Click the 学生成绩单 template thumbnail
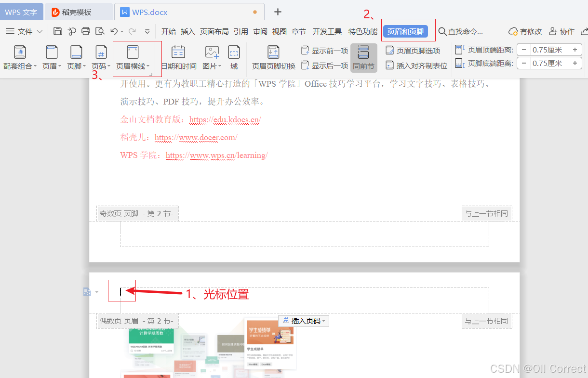 click(x=270, y=344)
